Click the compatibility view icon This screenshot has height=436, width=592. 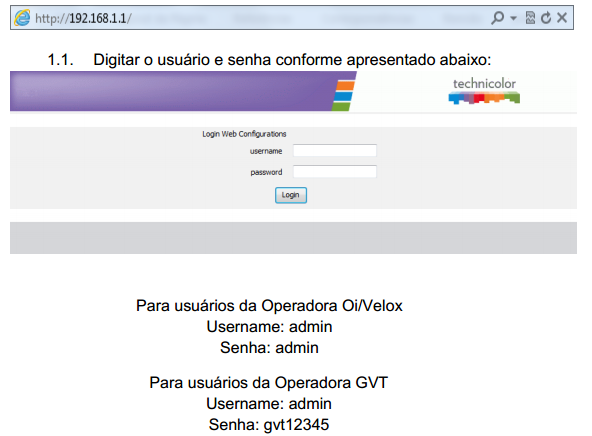point(530,17)
